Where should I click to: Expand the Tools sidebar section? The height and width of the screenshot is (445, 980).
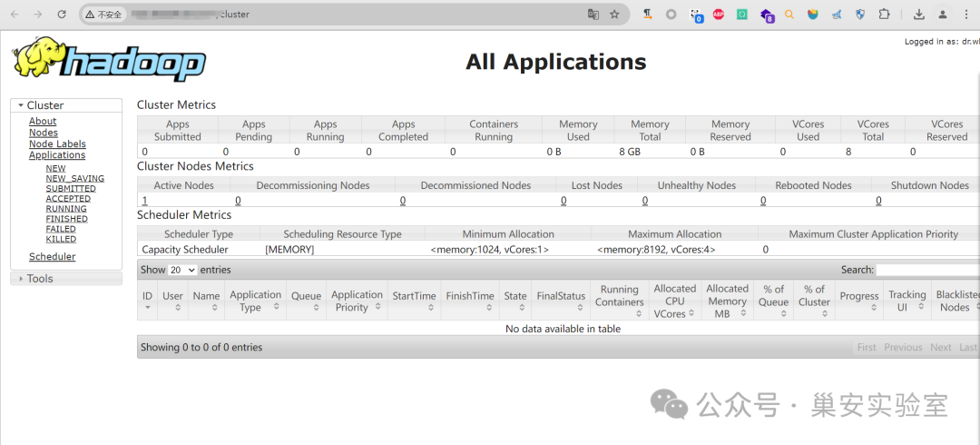[x=66, y=279]
